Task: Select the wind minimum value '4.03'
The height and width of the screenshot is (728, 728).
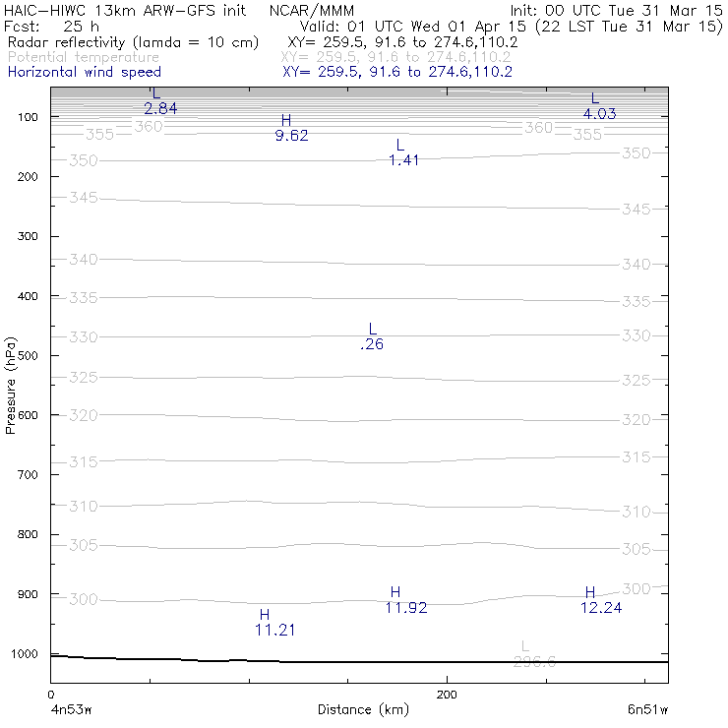Action: coord(599,114)
